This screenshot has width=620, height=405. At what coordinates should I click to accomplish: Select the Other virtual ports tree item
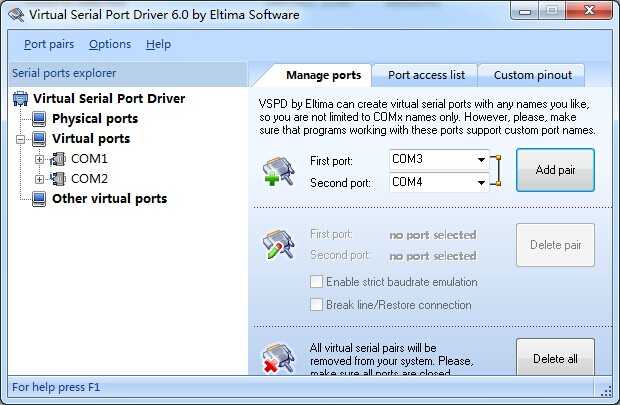pos(110,199)
